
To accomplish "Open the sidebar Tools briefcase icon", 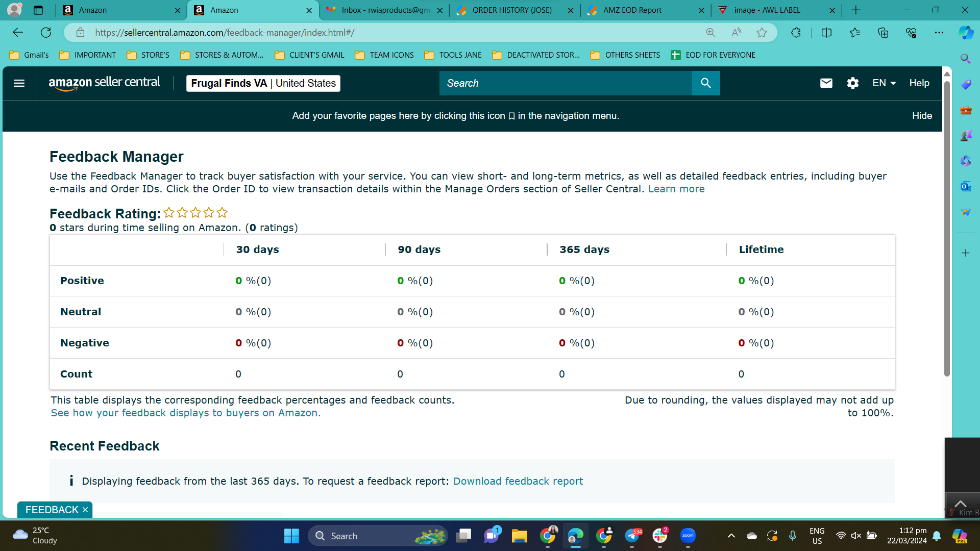I will coord(965,110).
